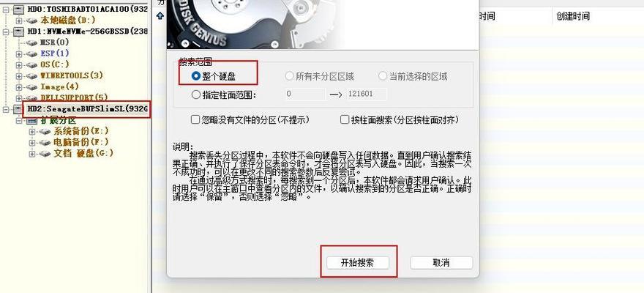
Task: Select the 整个硬盘 radio option
Action: (196, 76)
